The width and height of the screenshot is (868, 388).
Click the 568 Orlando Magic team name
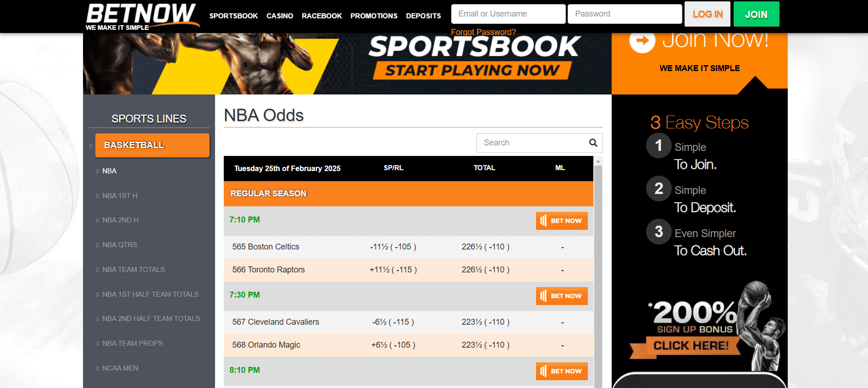[x=266, y=345]
